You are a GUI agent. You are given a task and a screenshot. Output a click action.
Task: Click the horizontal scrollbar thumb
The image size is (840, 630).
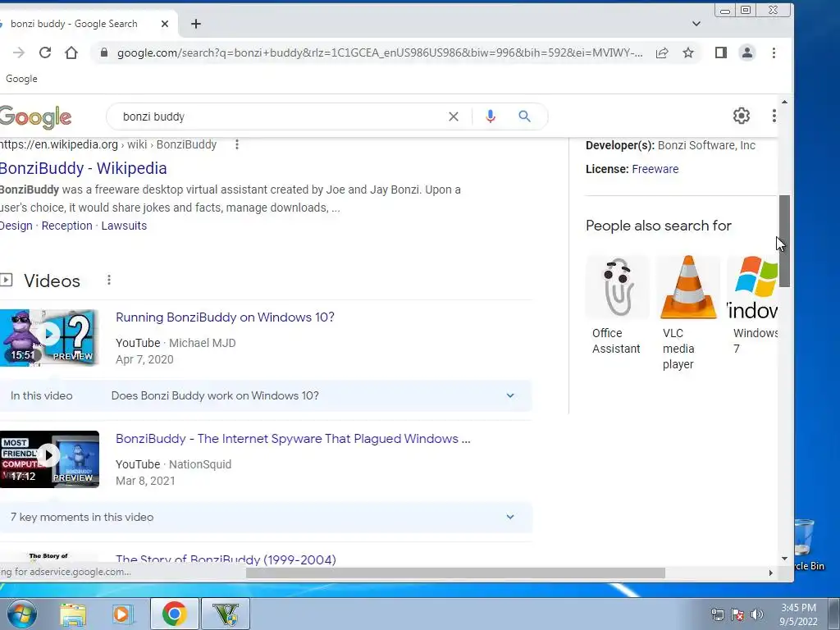coord(455,573)
